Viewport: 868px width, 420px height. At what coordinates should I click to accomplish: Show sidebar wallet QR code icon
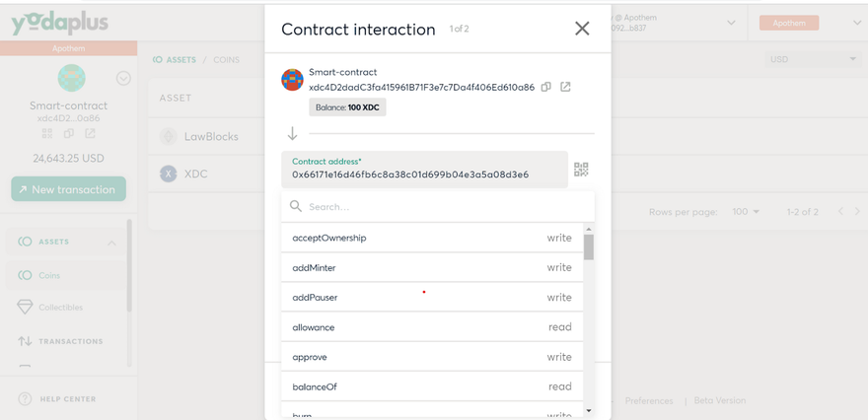47,133
